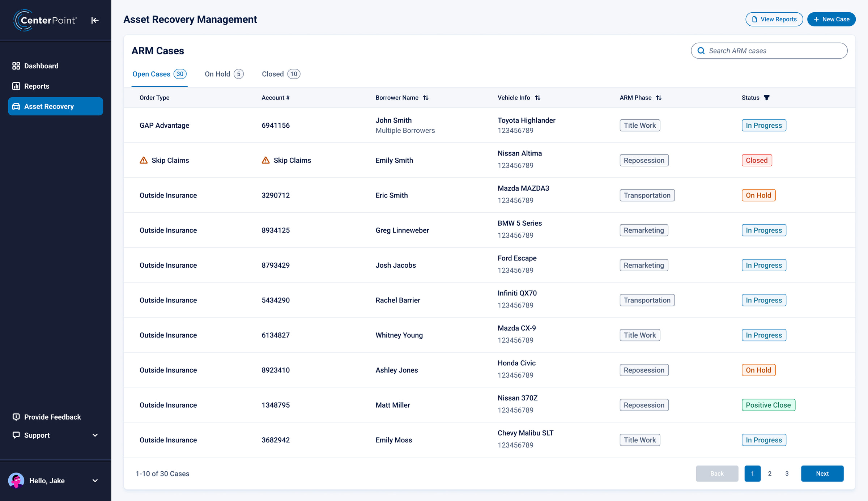Select Asset Recovery in the sidebar
Viewport: 868px width, 501px height.
click(x=56, y=106)
